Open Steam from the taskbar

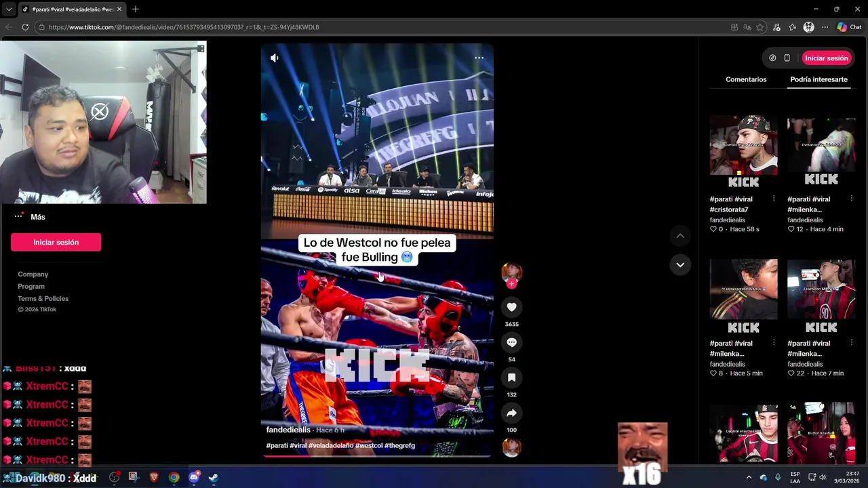point(213,477)
